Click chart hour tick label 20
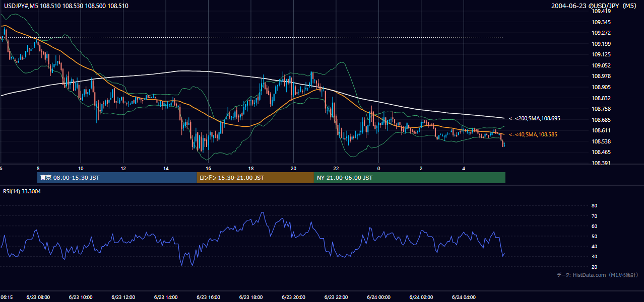 [x=294, y=168]
